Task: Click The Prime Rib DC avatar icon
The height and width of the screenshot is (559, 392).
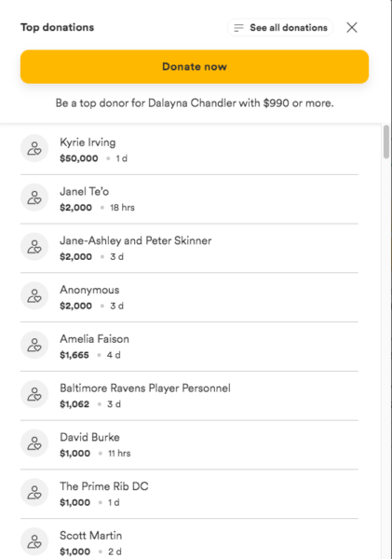Action: (x=34, y=493)
